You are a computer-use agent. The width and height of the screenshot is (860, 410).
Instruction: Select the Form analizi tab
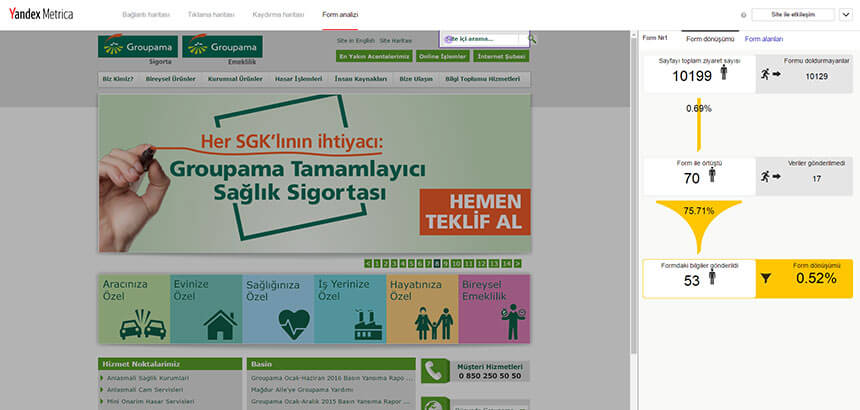340,15
